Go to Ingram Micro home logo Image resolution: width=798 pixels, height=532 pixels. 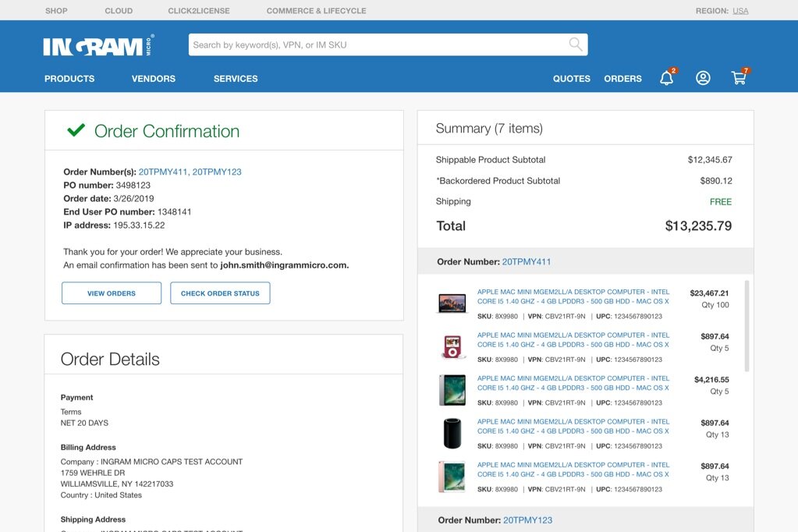[x=99, y=46]
